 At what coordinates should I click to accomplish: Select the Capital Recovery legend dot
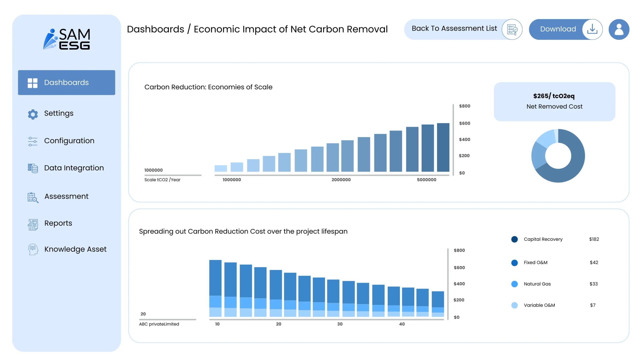(514, 239)
